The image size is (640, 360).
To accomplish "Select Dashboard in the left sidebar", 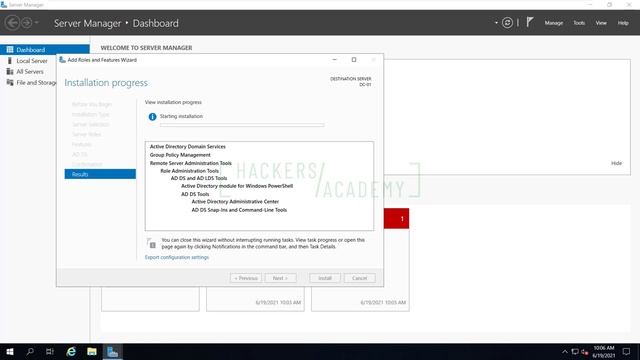I will tap(45, 49).
